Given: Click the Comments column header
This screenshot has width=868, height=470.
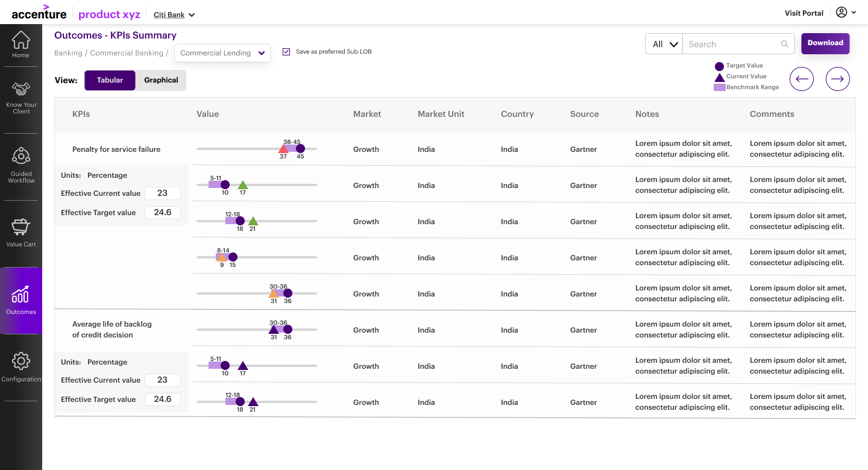Looking at the screenshot, I should coord(772,114).
